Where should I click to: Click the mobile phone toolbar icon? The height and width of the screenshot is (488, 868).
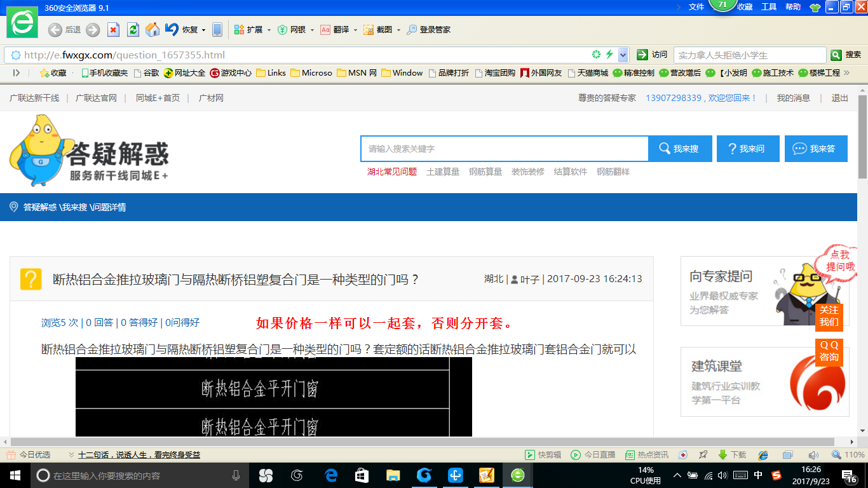coord(217,30)
